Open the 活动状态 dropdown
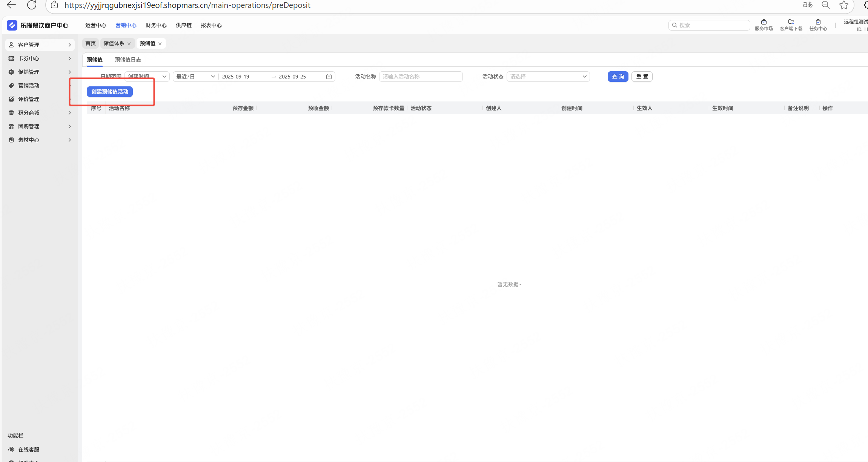Screen dimensions: 868x462 pos(548,77)
